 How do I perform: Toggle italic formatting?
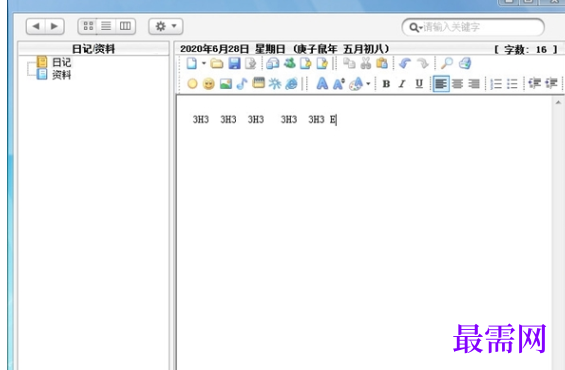pos(402,84)
